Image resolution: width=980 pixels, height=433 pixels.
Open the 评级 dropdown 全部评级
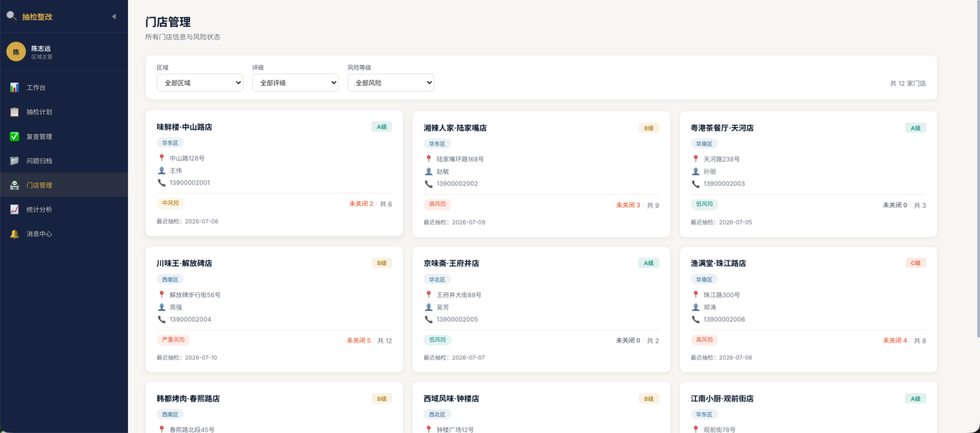296,82
